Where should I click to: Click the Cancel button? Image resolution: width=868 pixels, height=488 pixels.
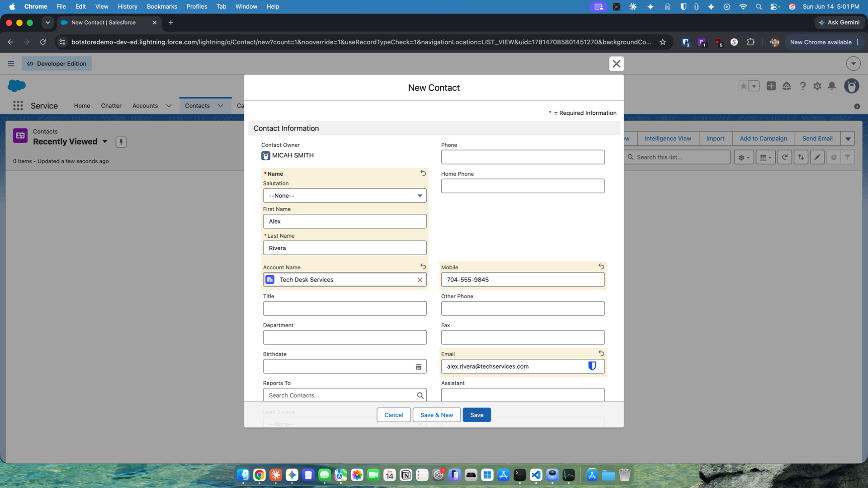point(393,415)
